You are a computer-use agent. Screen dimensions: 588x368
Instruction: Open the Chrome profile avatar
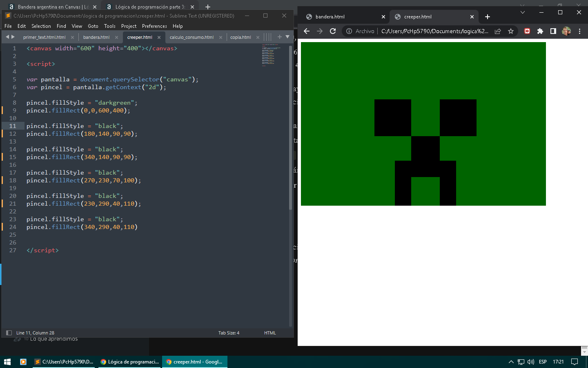point(566,31)
